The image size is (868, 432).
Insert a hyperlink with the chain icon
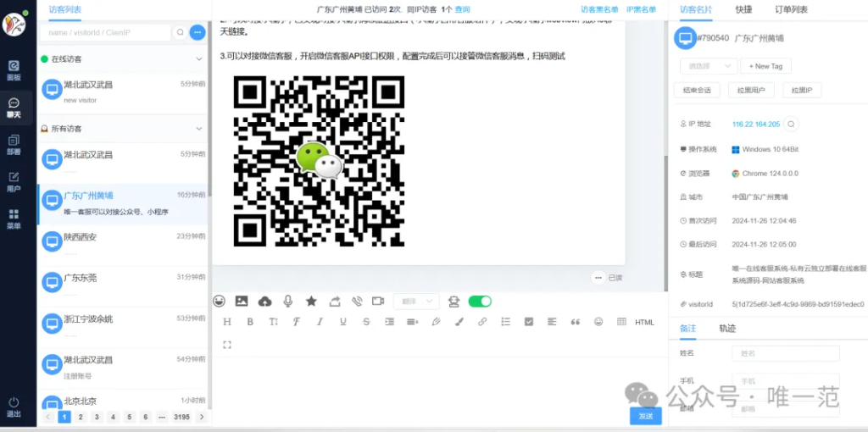(482, 321)
